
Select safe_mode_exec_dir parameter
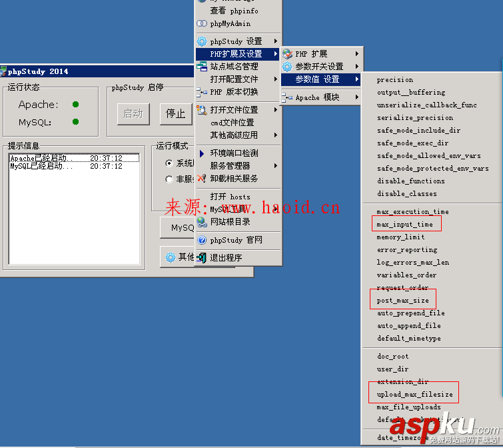412,143
